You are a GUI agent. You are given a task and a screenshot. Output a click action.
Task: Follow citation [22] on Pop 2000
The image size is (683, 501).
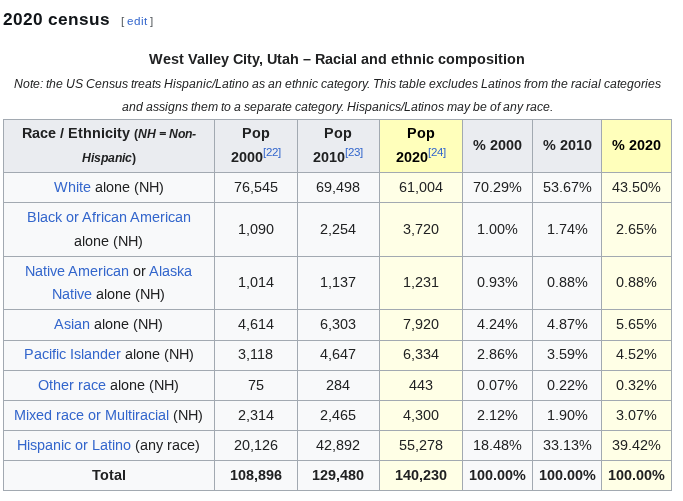click(272, 152)
